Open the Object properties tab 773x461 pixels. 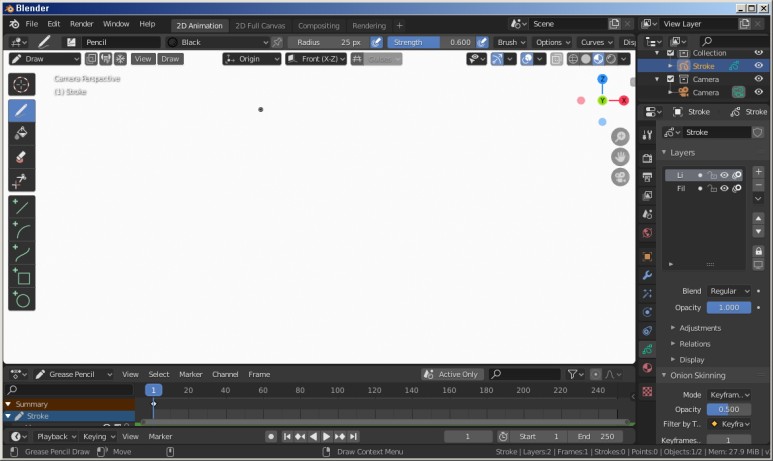click(x=647, y=256)
